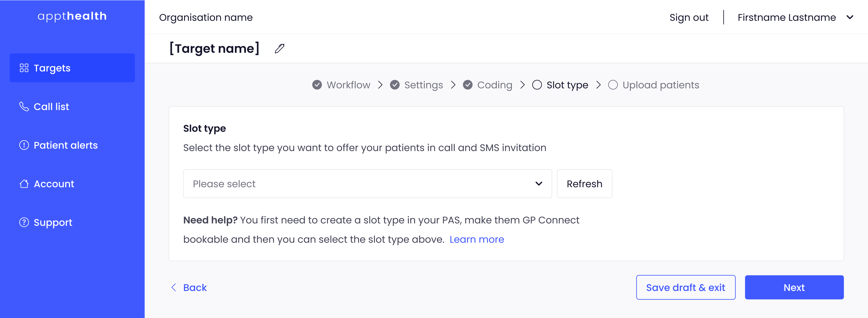Select the Slot type step circle
Screen dimensions: 868x318
[x=537, y=85]
